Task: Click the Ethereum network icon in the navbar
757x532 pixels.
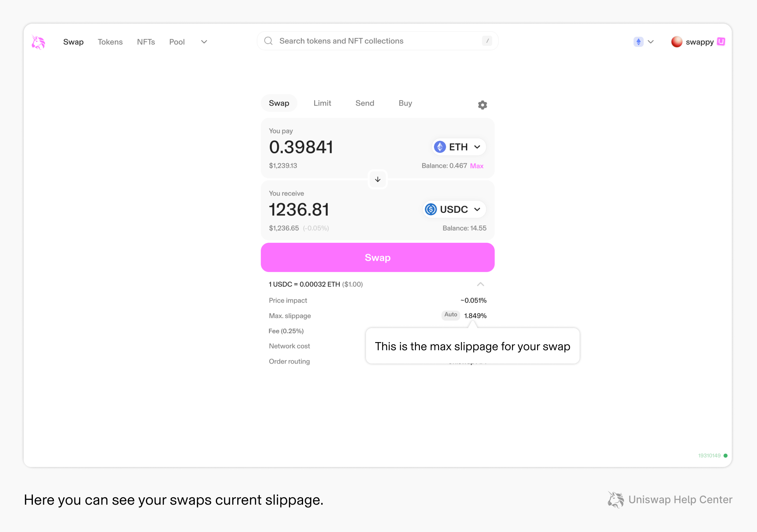Action: tap(638, 42)
